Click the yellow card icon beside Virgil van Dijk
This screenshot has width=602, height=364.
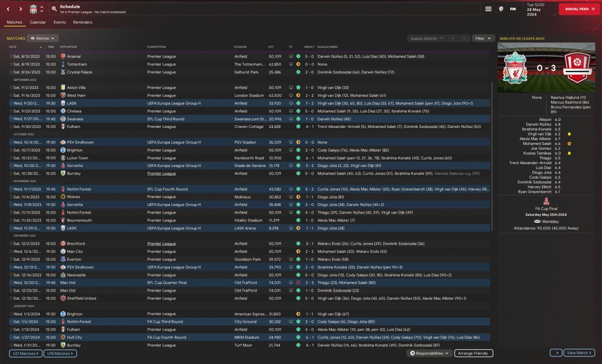point(569,134)
